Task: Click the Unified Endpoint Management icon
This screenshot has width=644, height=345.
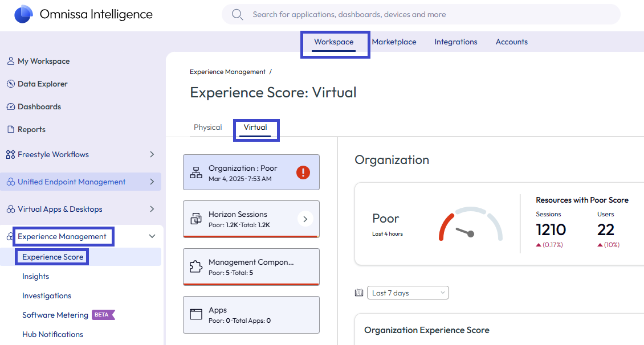Action: (11, 182)
